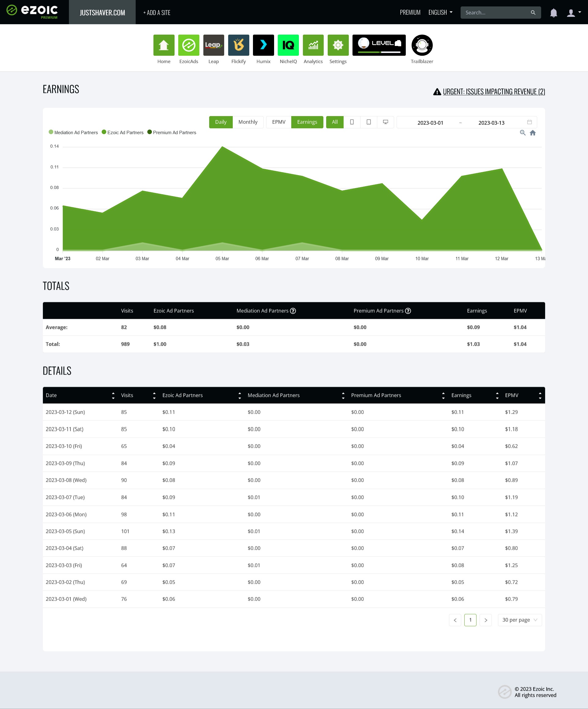Open the PREMIUM menu item

(410, 13)
